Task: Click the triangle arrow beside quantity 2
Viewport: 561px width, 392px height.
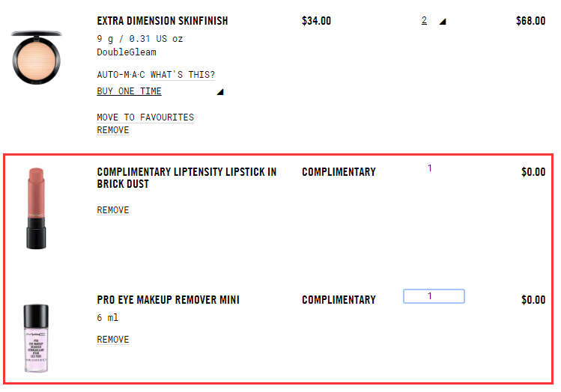Action: pos(443,22)
